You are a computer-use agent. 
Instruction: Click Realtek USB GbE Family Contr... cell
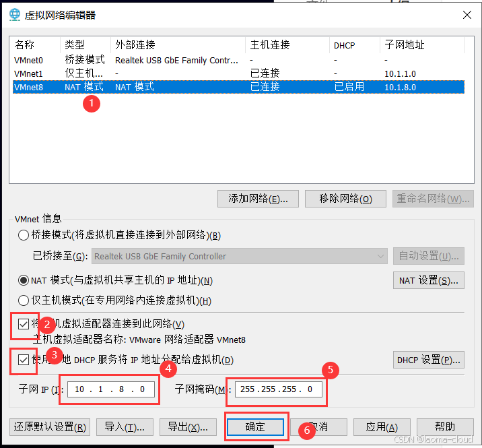point(176,61)
